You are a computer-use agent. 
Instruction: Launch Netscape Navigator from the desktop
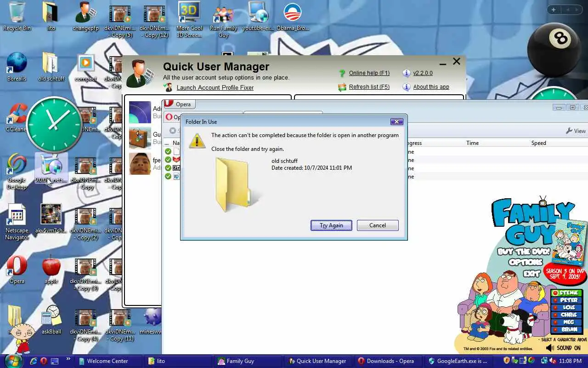click(17, 222)
